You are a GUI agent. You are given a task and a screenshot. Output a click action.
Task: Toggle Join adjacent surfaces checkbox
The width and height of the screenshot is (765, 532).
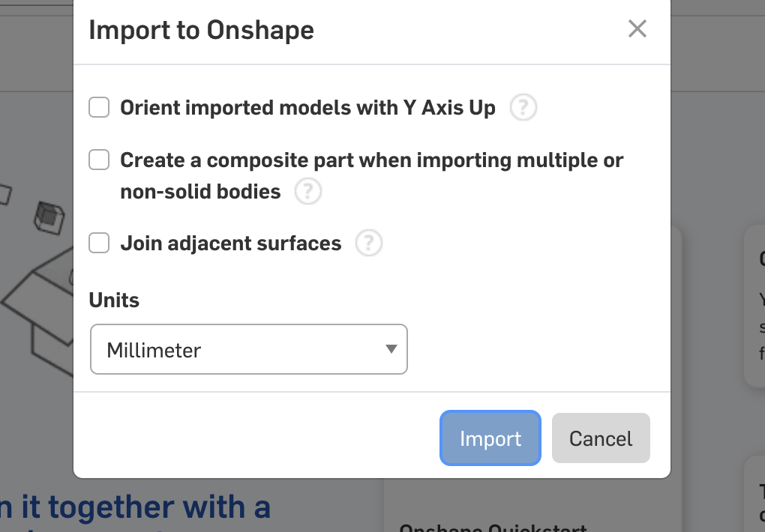[x=99, y=243]
